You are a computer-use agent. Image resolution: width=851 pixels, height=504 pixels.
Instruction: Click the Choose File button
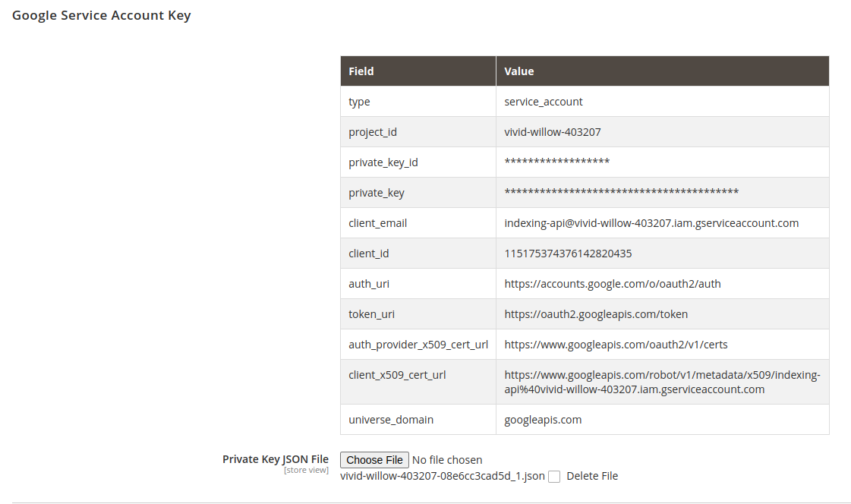(374, 460)
